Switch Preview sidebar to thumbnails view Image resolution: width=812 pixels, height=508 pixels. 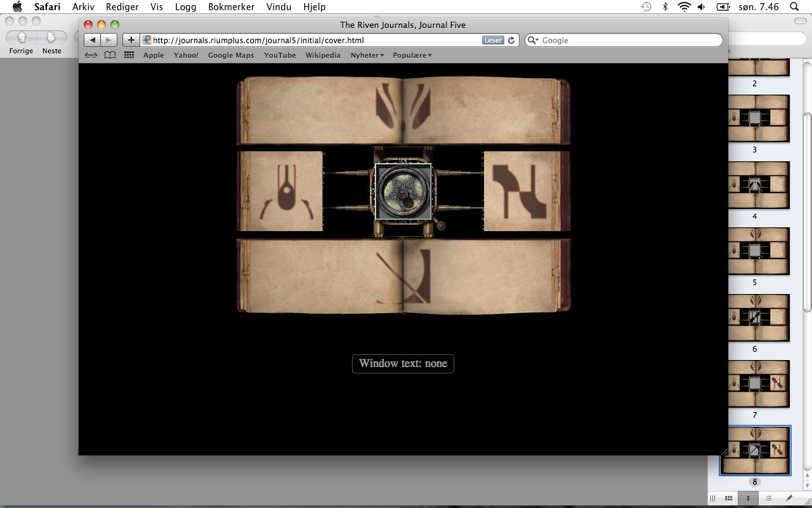pos(749,498)
